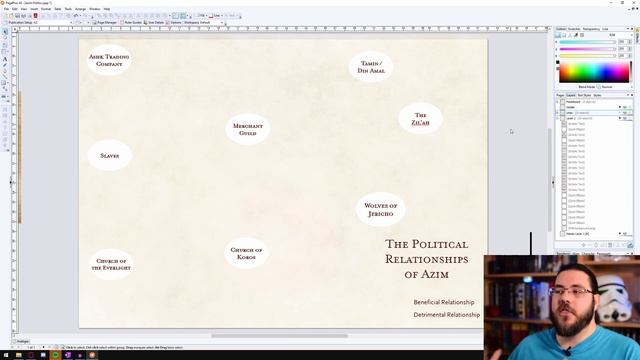Click the Save toolbar icon
This screenshot has width=640, height=360.
coord(17,16)
